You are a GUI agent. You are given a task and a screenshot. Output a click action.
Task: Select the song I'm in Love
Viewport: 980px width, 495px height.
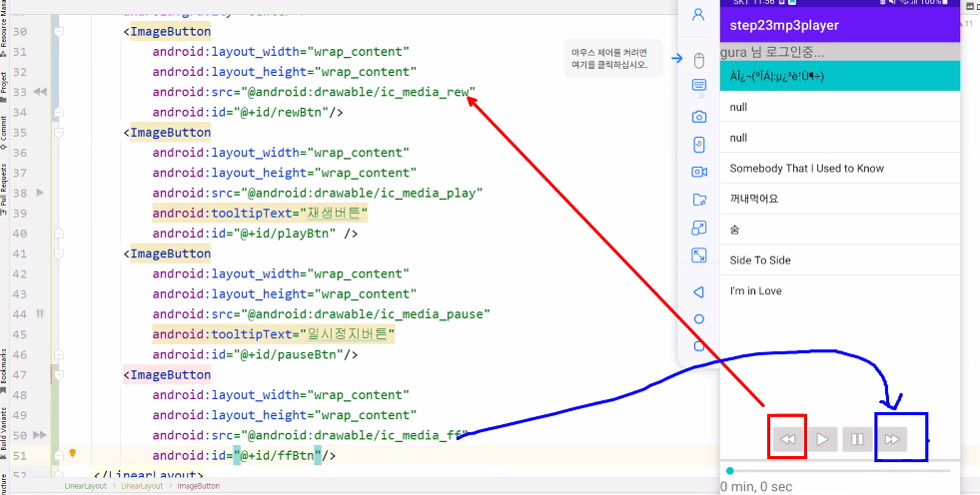coord(839,290)
